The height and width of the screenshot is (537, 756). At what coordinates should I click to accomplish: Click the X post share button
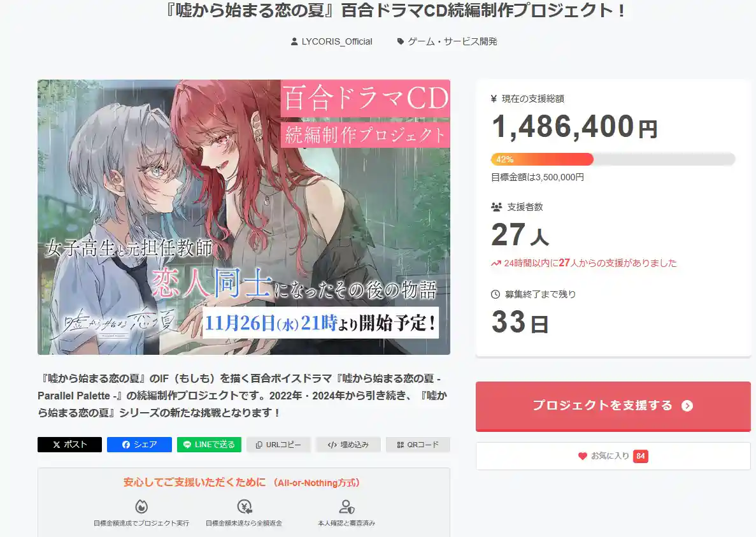tap(69, 445)
